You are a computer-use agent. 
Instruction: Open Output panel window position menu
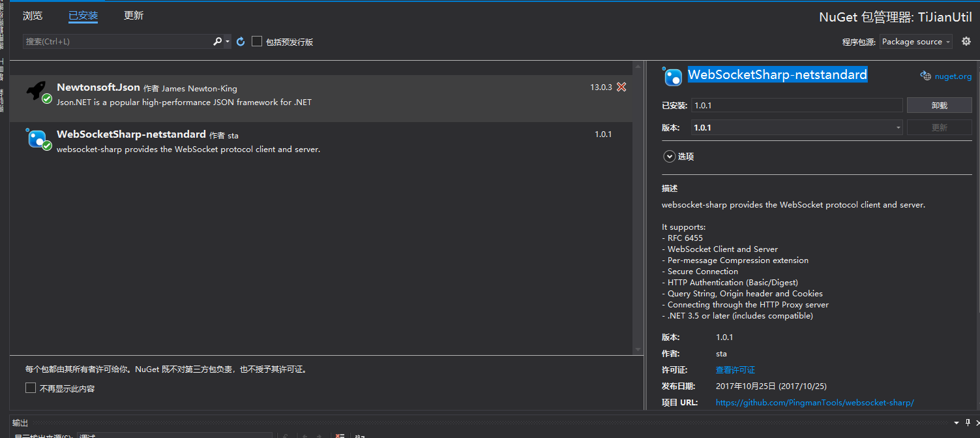coord(957,423)
